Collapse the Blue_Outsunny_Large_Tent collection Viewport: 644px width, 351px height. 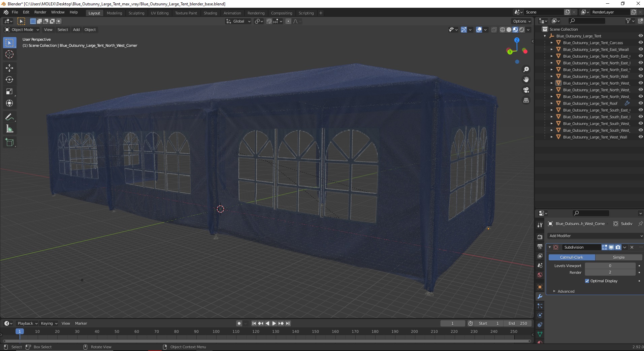click(545, 36)
